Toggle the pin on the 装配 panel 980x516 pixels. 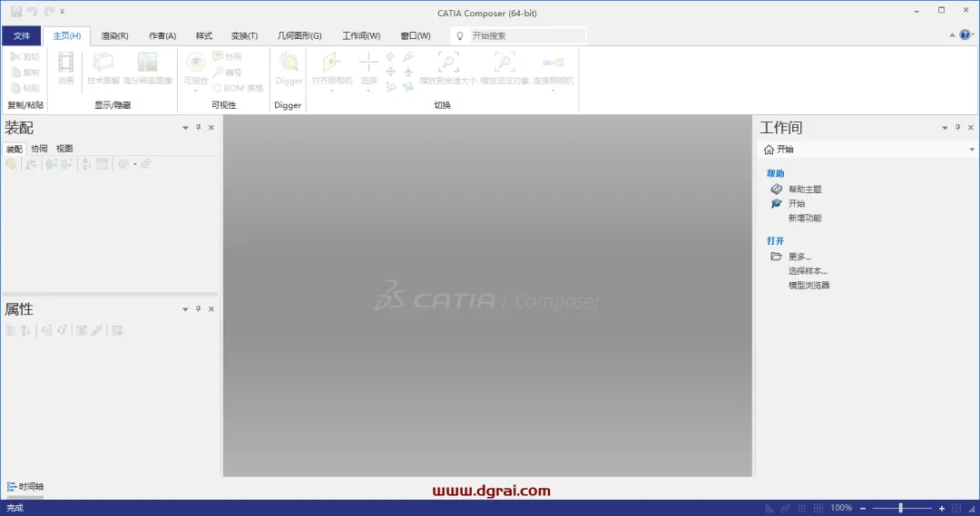198,128
